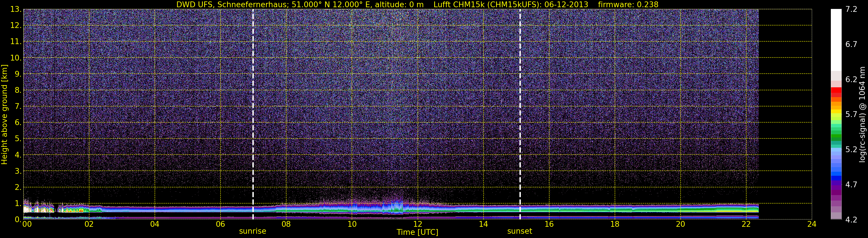Click the '7.' height tick label
This screenshot has width=868, height=238.
(18, 106)
